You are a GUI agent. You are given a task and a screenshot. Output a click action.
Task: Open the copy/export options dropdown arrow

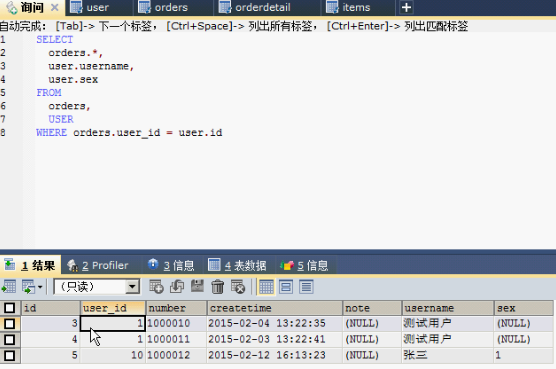40,287
